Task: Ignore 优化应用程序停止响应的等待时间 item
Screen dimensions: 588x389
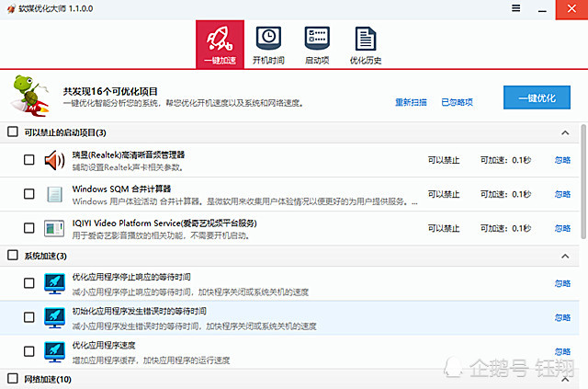Action: [562, 283]
